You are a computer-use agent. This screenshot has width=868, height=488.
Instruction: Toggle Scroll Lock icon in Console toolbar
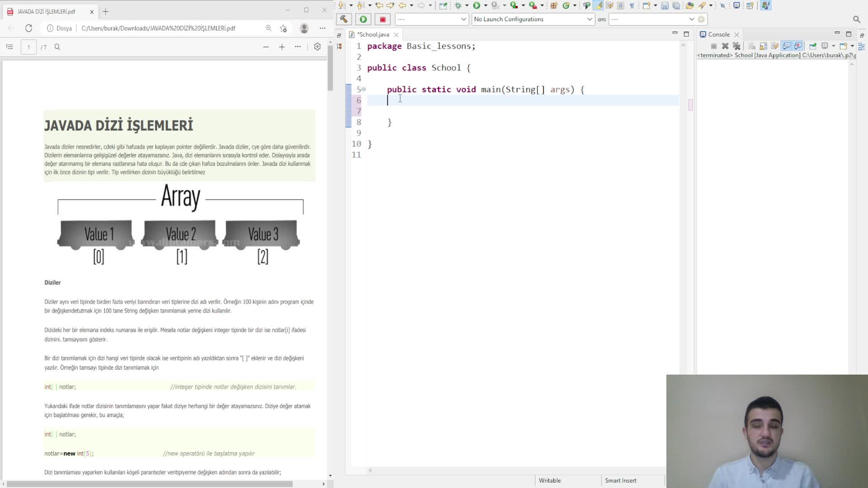pos(763,46)
